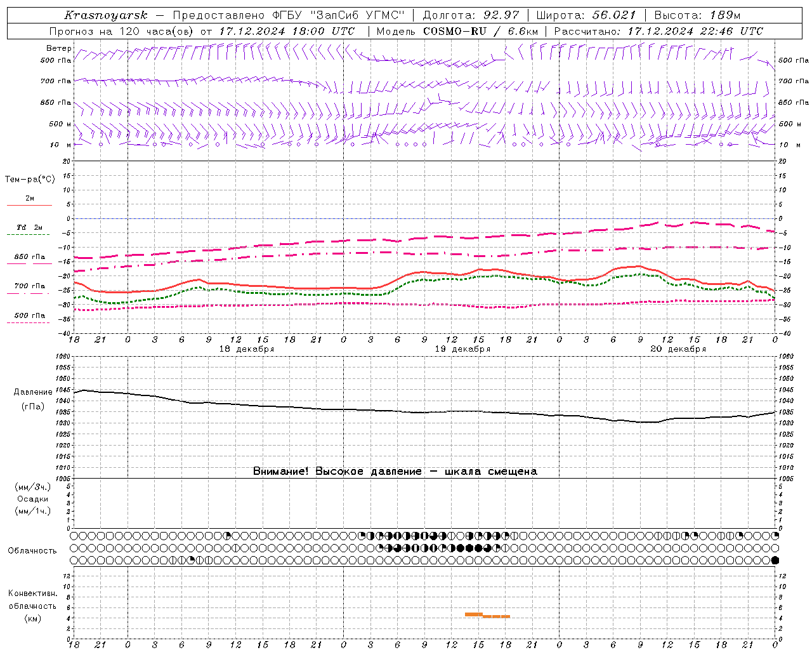
Task: Click the Широта: 56.021 value
Action: point(586,15)
